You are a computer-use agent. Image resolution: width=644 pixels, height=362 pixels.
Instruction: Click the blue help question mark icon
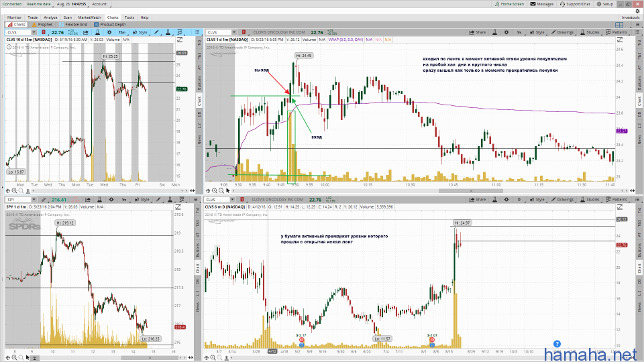pyautogui.click(x=556, y=345)
